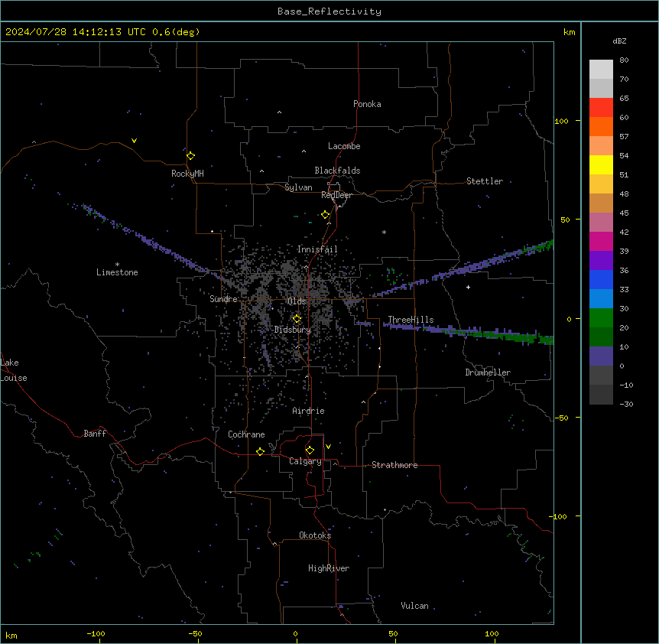Click the white asterisk east of Innisfail
The height and width of the screenshot is (644, 659).
pos(384,232)
